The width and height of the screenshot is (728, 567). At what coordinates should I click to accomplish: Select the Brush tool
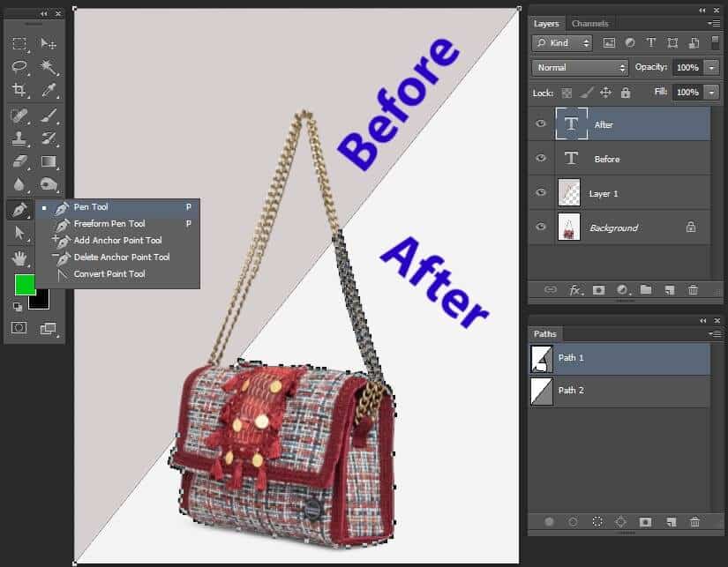pyautogui.click(x=49, y=116)
